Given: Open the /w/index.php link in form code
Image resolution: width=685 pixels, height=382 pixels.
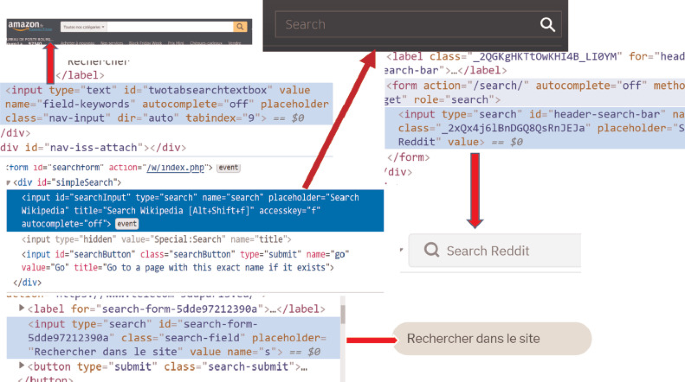Looking at the screenshot, I should (175, 167).
